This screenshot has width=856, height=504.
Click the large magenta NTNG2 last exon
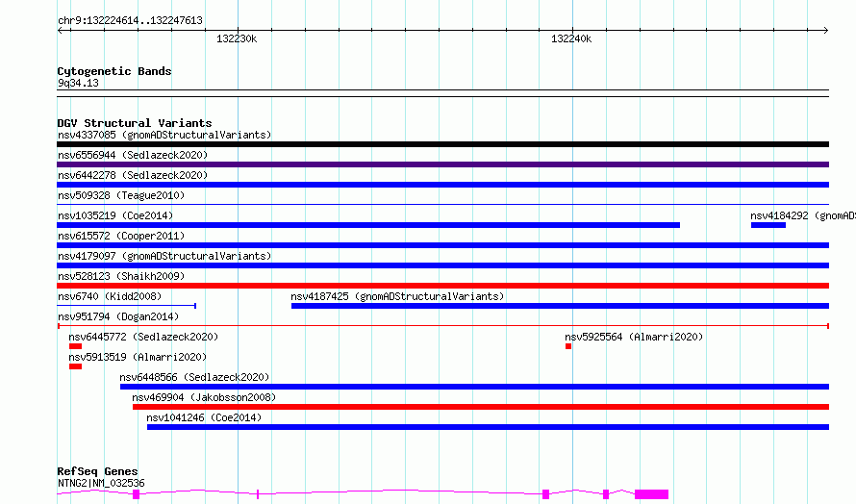(652, 494)
